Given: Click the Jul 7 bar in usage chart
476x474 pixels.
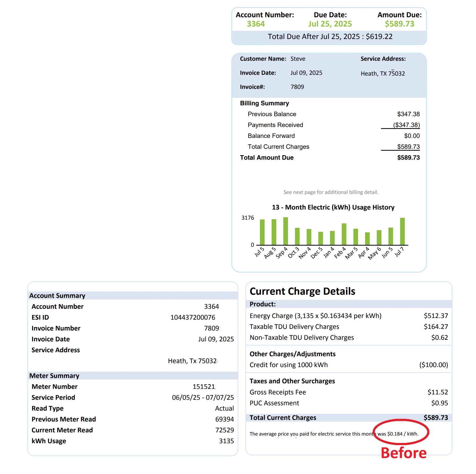Looking at the screenshot, I should click(x=402, y=231).
